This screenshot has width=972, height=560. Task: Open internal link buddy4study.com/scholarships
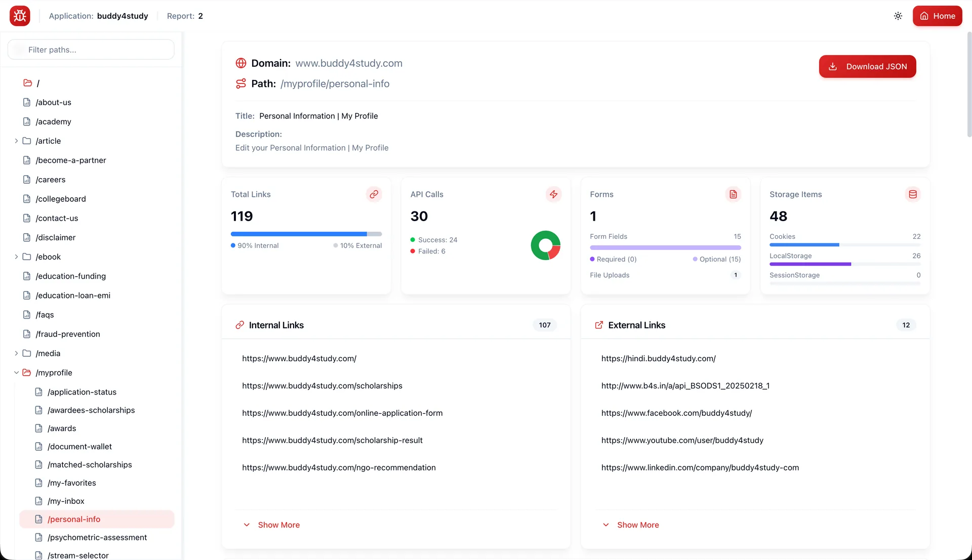click(322, 386)
